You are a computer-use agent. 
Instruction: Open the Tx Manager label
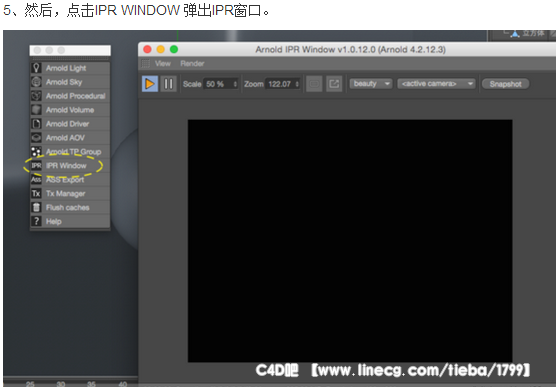(x=66, y=194)
